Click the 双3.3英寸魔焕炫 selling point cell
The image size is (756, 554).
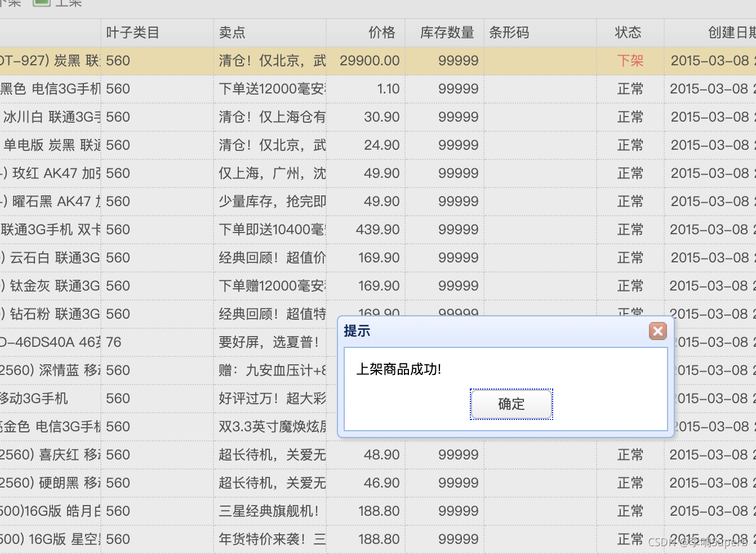[270, 427]
